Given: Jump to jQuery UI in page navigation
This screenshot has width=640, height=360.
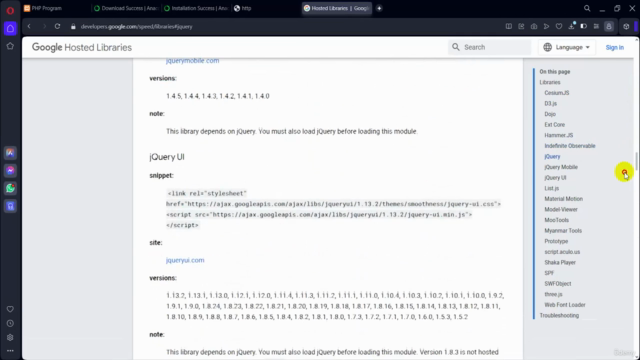Looking at the screenshot, I should (555, 178).
